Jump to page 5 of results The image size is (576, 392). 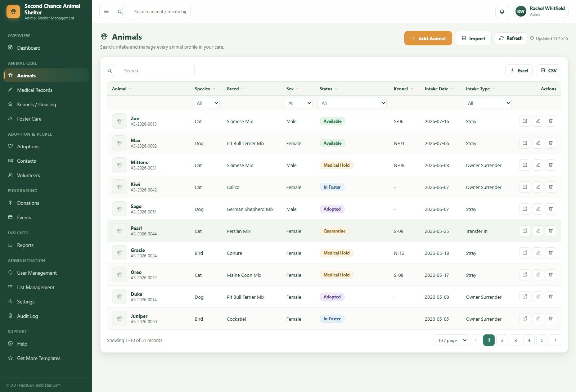click(x=542, y=340)
